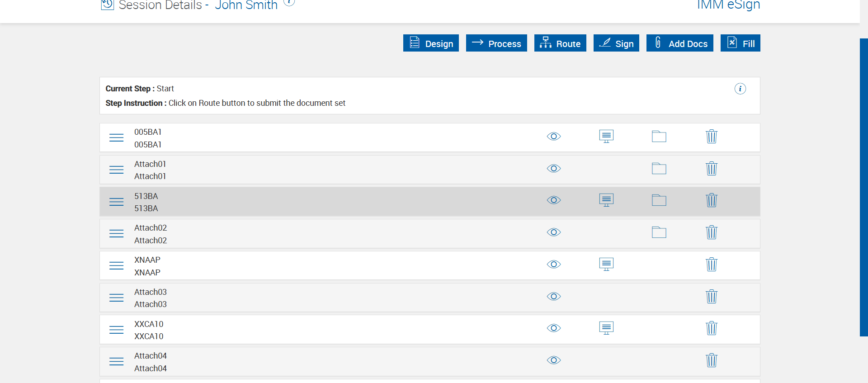Remove Attach03 using its trash icon
Image resolution: width=868 pixels, height=383 pixels.
(x=711, y=297)
